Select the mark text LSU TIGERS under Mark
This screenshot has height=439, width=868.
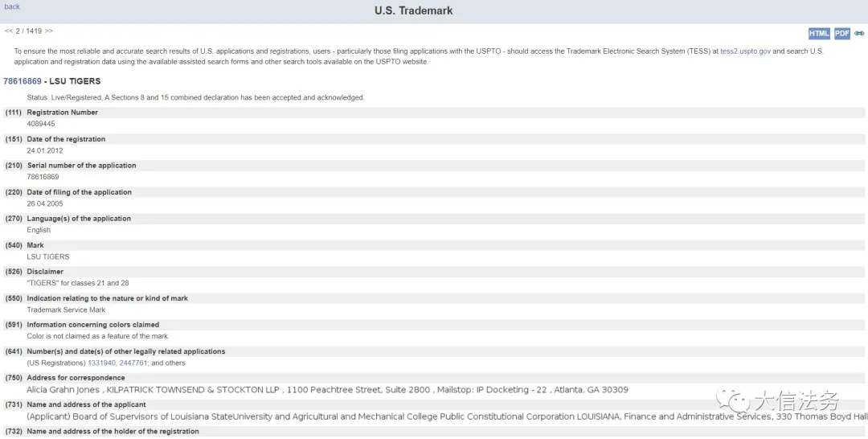[48, 256]
